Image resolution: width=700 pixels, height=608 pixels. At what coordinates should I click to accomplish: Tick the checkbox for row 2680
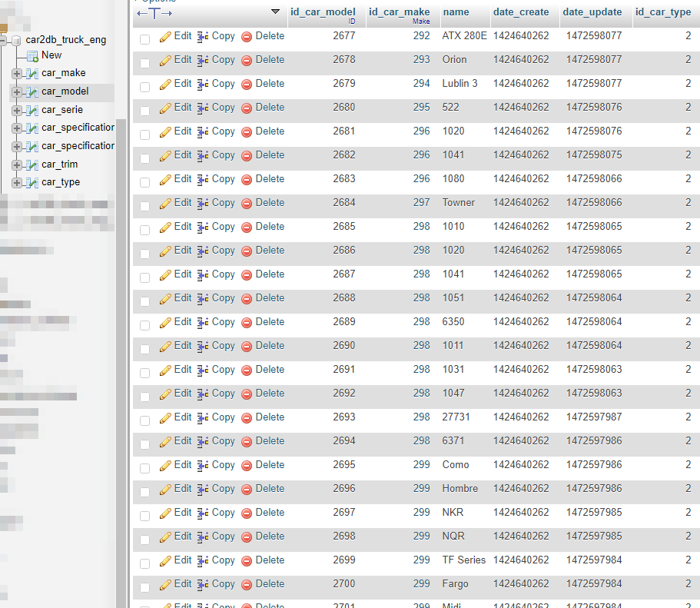(144, 111)
